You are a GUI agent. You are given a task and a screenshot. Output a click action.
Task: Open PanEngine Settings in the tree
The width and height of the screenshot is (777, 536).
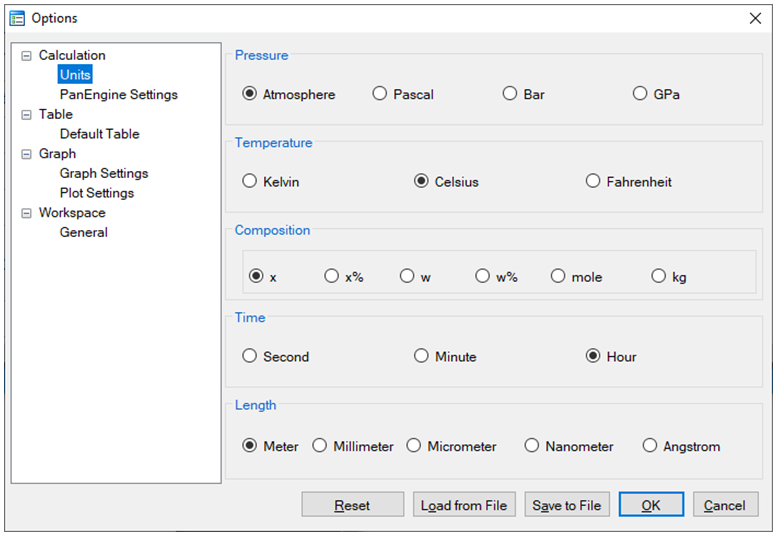(118, 95)
